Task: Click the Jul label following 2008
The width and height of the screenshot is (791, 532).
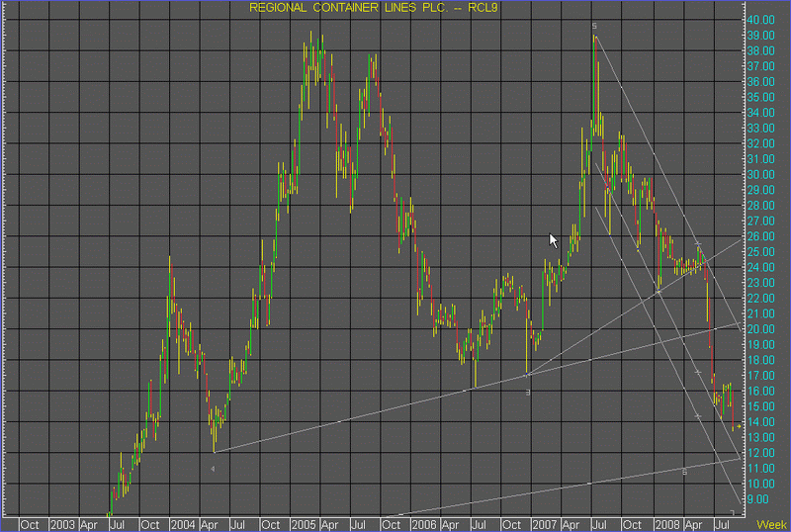Action: 723,525
